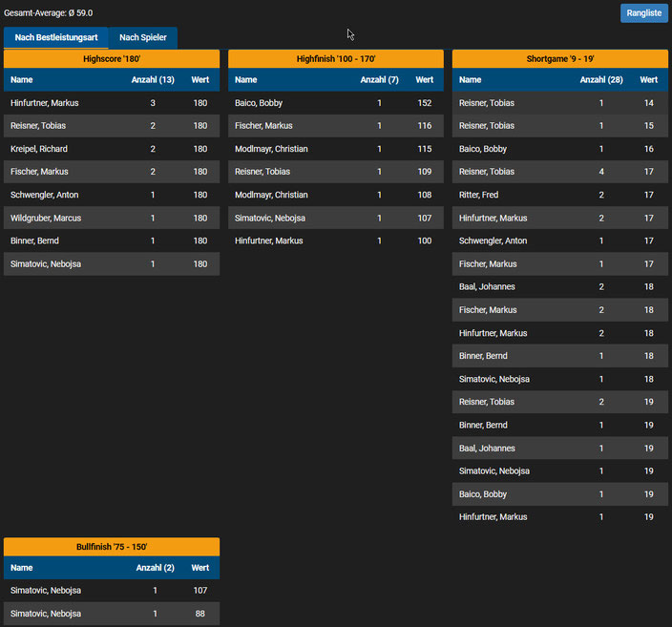
Task: Select Hinfurtner, Markus with value 19
Action: coord(560,517)
